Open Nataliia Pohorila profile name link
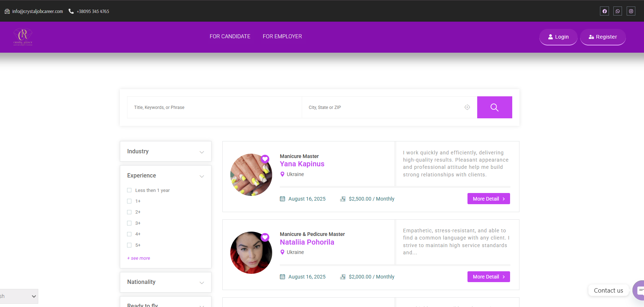This screenshot has height=307, width=644. click(307, 242)
